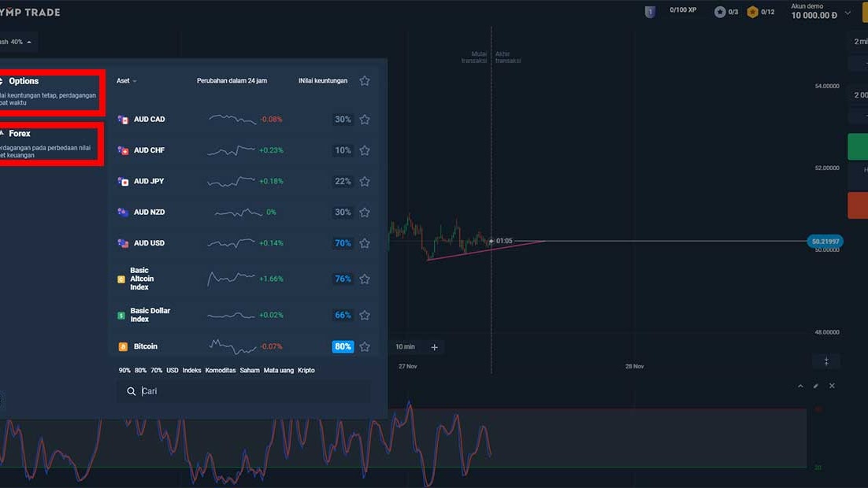This screenshot has width=868, height=488.
Task: Favorite the AUD CHF asset star
Action: click(x=364, y=150)
